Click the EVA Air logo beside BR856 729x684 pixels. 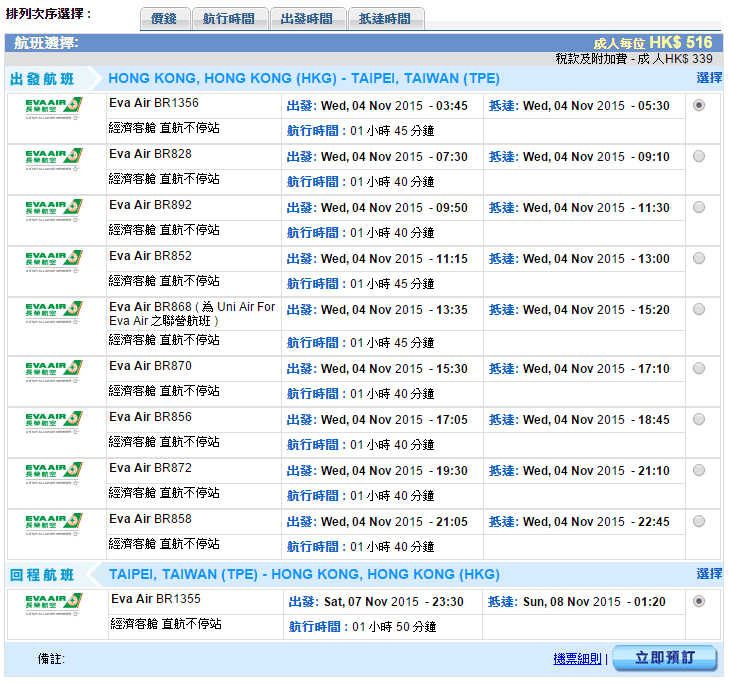(54, 422)
